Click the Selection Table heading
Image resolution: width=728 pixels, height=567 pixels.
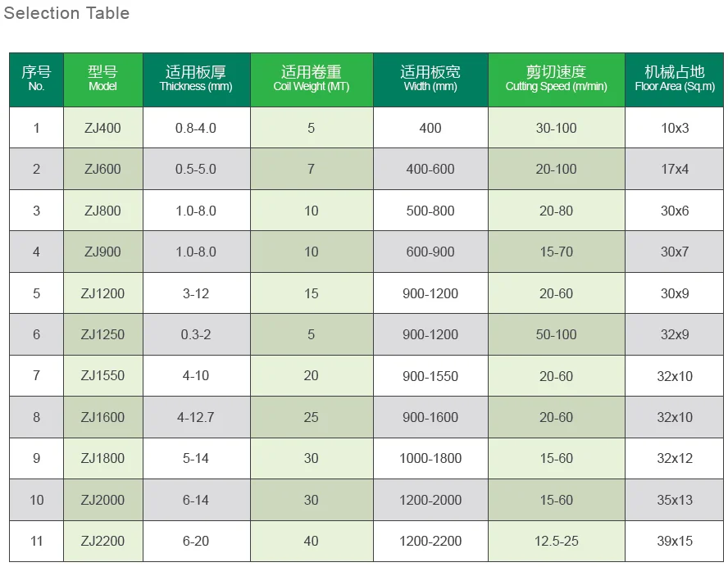(x=66, y=14)
